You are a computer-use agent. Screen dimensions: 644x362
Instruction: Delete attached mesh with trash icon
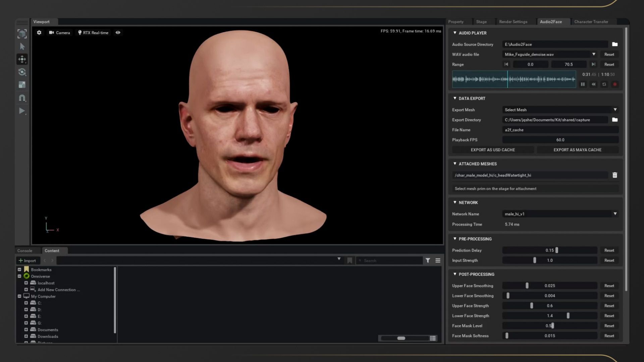tap(615, 175)
